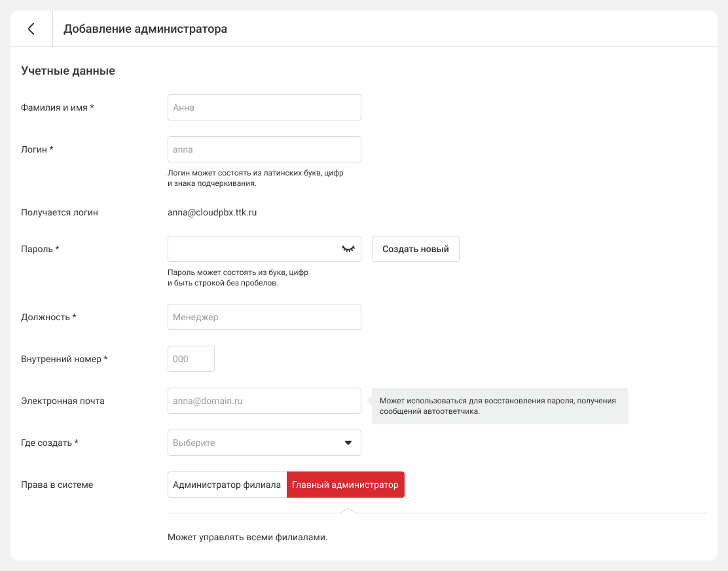Select 'Администратор филиала' rights option
The height and width of the screenshot is (571, 728).
click(x=227, y=485)
